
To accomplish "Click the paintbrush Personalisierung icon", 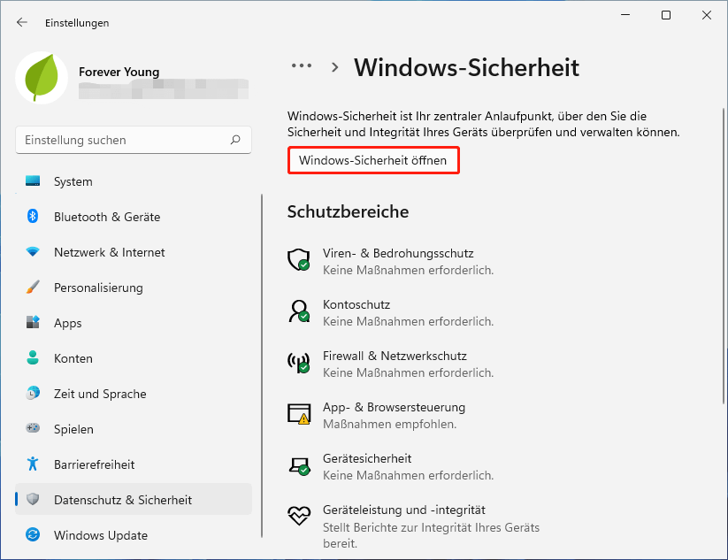I will click(33, 287).
